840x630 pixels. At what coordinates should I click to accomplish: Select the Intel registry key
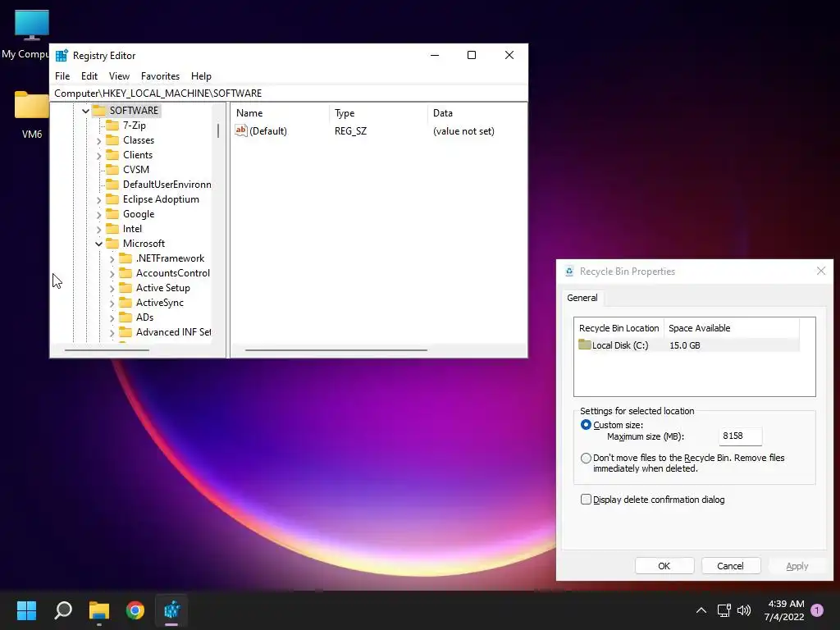coord(132,229)
